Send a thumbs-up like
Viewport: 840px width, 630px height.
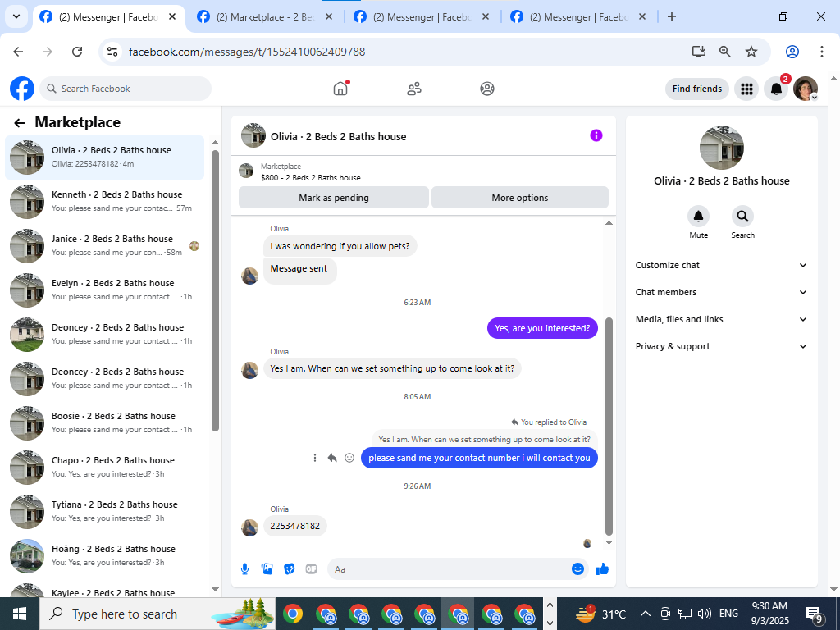click(603, 569)
